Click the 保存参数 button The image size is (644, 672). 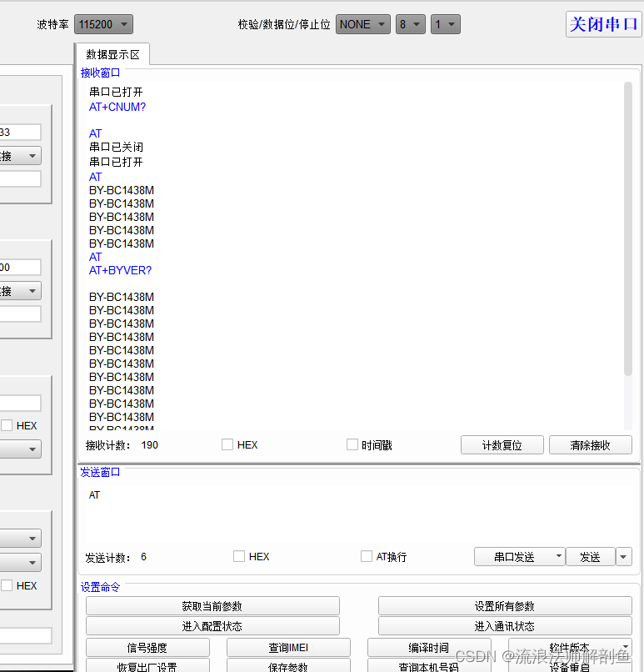(x=288, y=665)
